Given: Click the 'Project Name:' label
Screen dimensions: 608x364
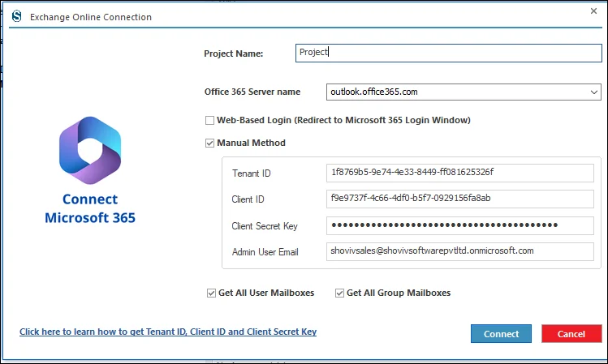Looking at the screenshot, I should 234,54.
